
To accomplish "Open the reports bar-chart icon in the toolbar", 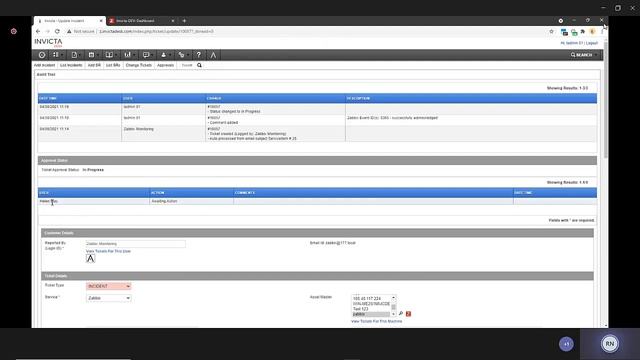I will click(x=128, y=55).
